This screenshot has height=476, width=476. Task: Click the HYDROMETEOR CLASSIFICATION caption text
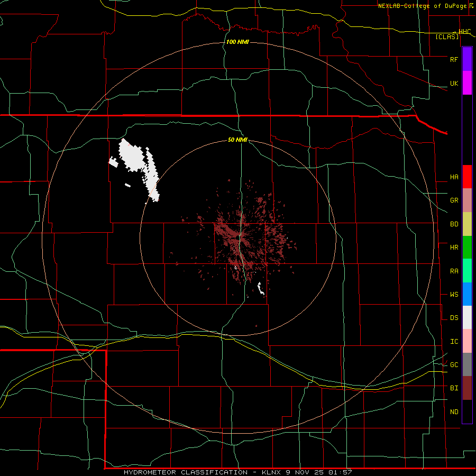point(186,472)
